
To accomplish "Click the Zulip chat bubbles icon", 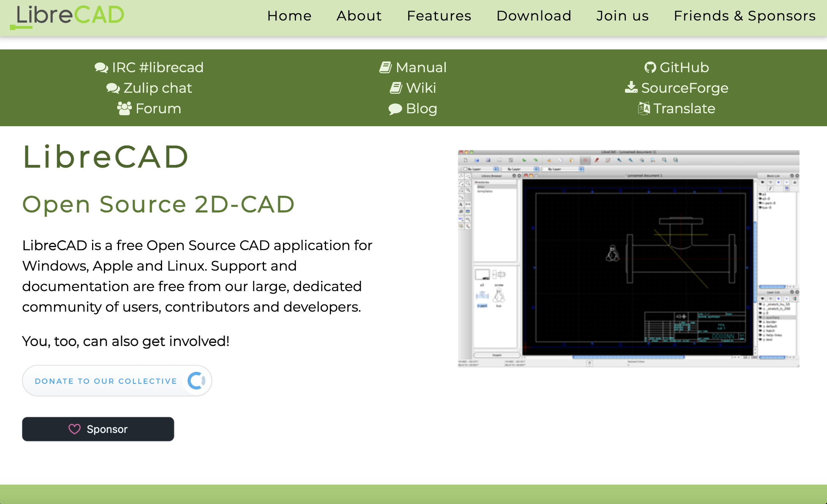I will point(113,88).
